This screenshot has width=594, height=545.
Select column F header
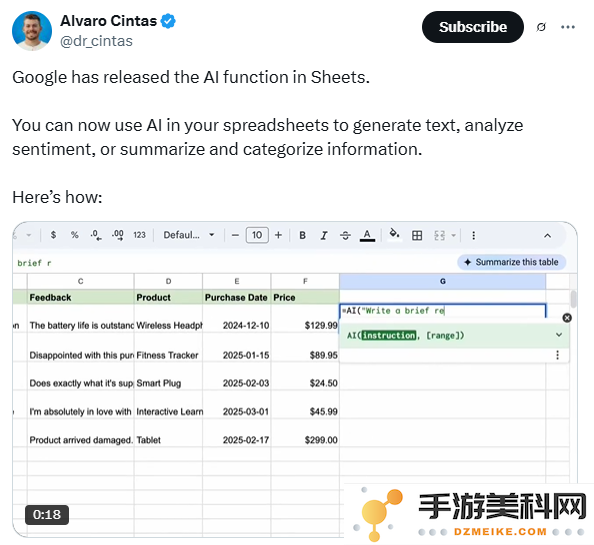[x=305, y=281]
